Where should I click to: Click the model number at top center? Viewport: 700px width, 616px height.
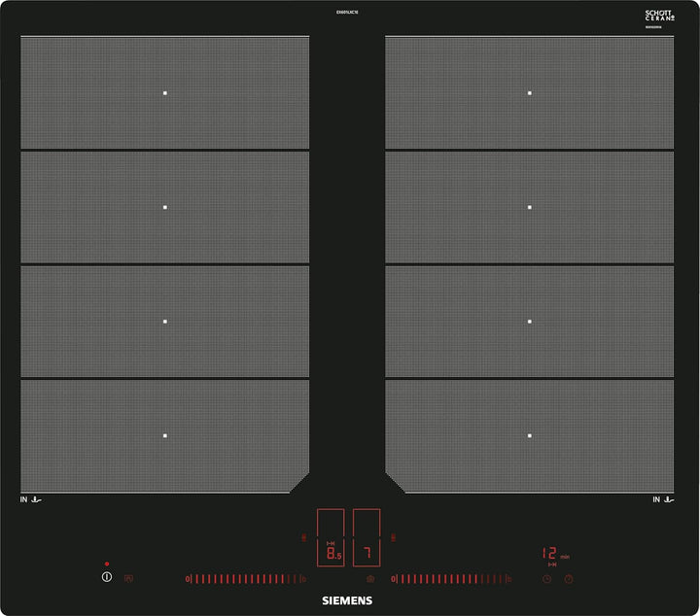(347, 13)
